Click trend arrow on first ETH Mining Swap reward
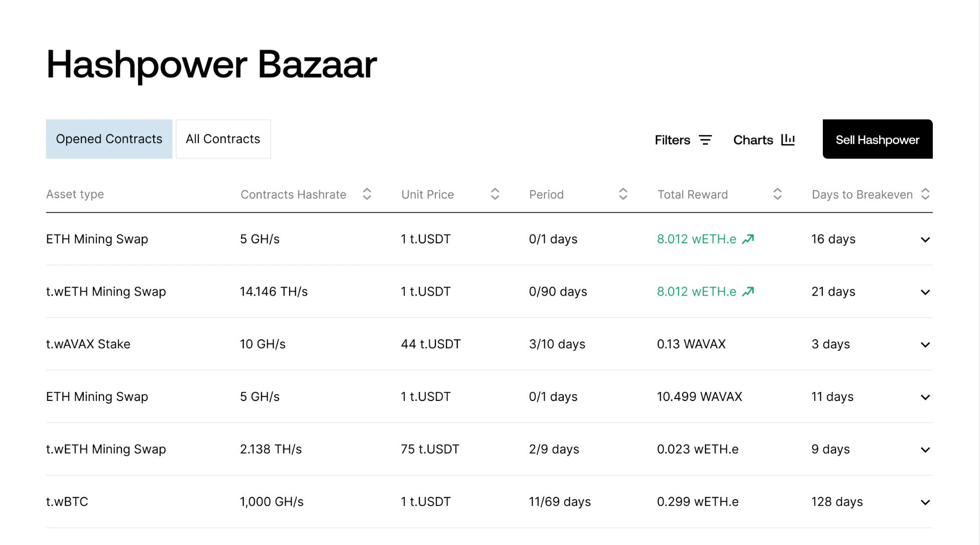 pyautogui.click(x=748, y=239)
